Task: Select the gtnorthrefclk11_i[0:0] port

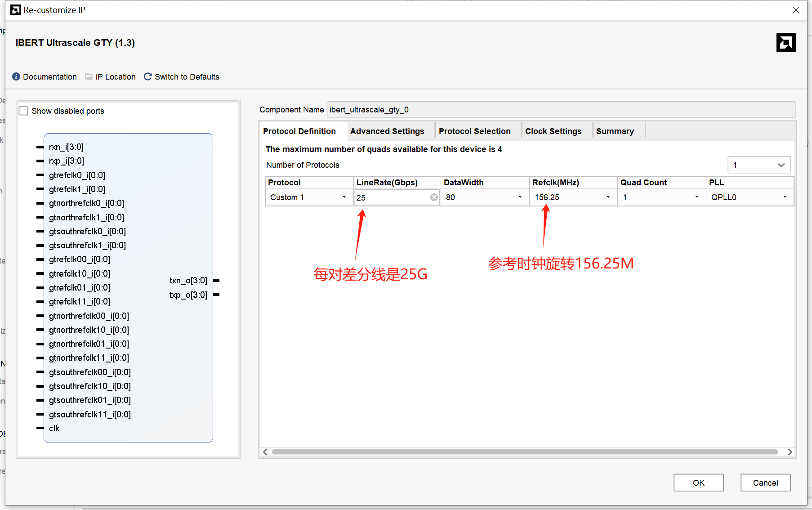Action: [89, 358]
